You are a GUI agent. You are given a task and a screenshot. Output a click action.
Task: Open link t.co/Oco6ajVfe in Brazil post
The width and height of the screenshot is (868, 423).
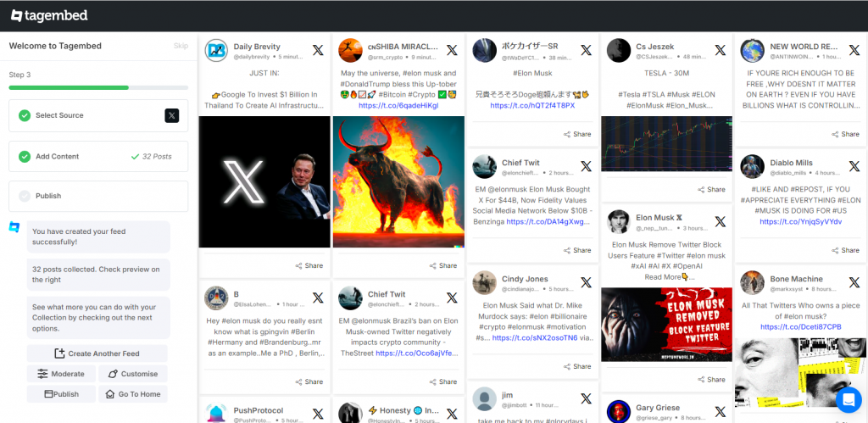417,353
